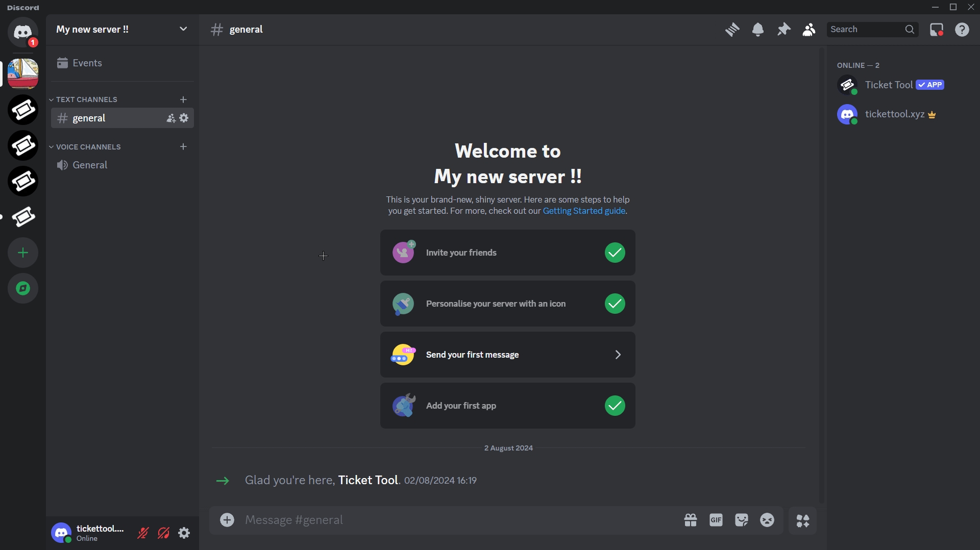Open the emoji picker

pos(767,520)
